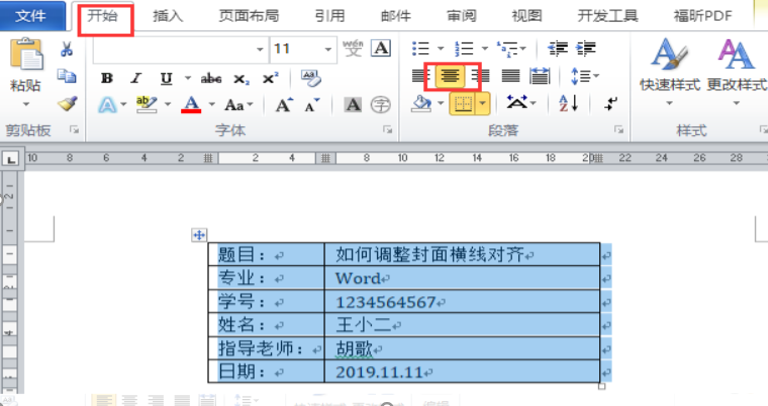
Task: Click the multilevel list icon
Action: 507,49
